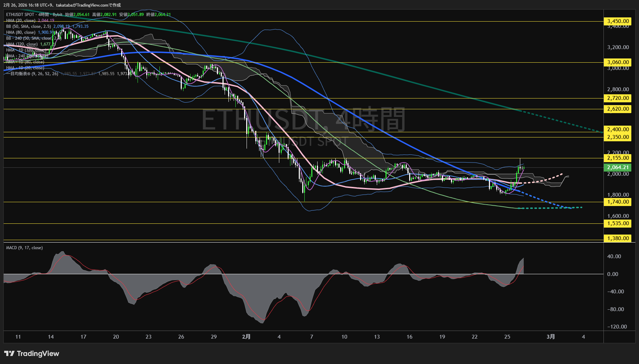Open the HMA (320, close) indicator legend
Image resolution: width=639 pixels, height=364 pixels.
pos(22,44)
